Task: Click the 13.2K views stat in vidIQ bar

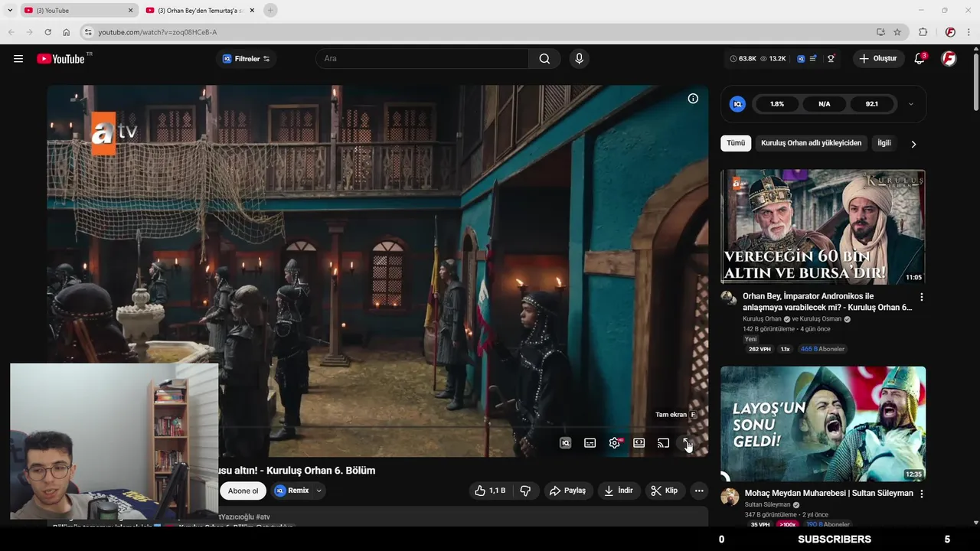Action: 773,59
